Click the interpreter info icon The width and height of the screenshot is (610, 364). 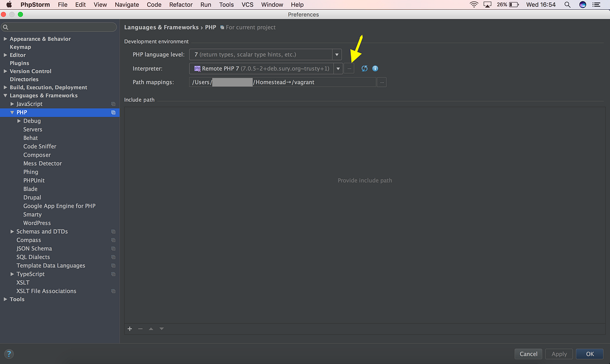pos(375,68)
